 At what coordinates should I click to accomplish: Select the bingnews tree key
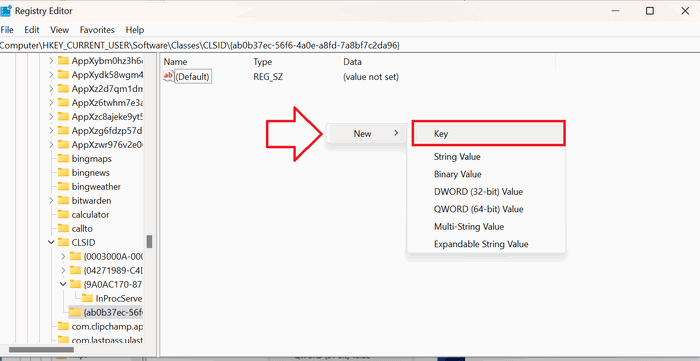pos(91,172)
